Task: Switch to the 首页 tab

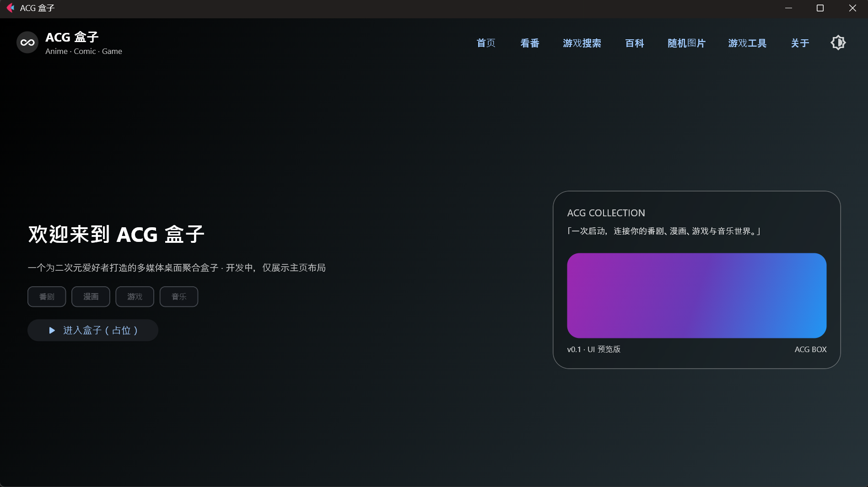Action: tap(486, 43)
